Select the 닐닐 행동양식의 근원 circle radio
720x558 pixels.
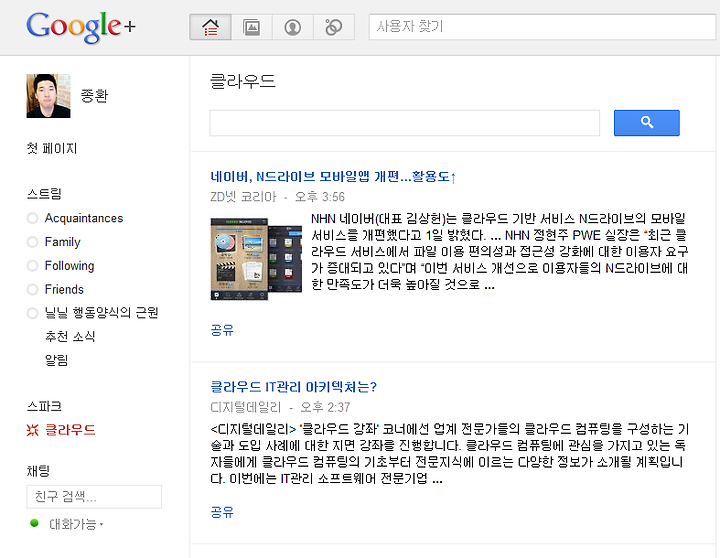[32, 313]
